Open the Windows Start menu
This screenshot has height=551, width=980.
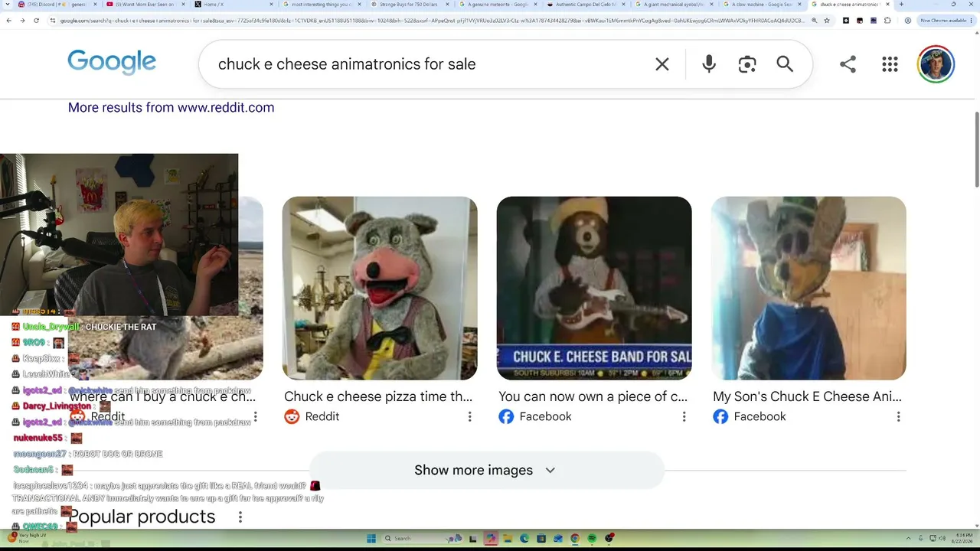pos(371,538)
